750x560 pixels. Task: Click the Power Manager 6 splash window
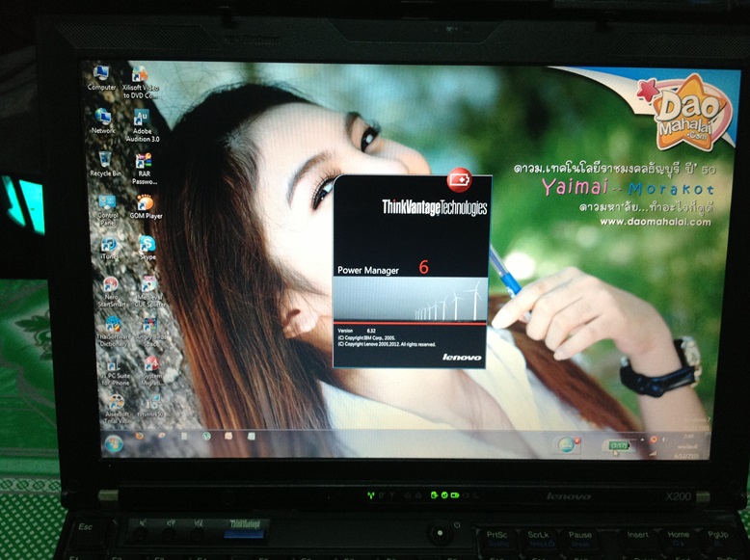click(412, 271)
